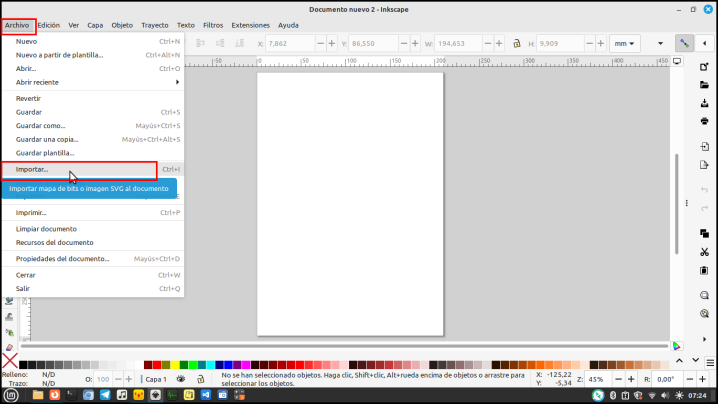Click the display mode monitor icon by ruler
This screenshot has width=718, height=404.
tap(677, 61)
